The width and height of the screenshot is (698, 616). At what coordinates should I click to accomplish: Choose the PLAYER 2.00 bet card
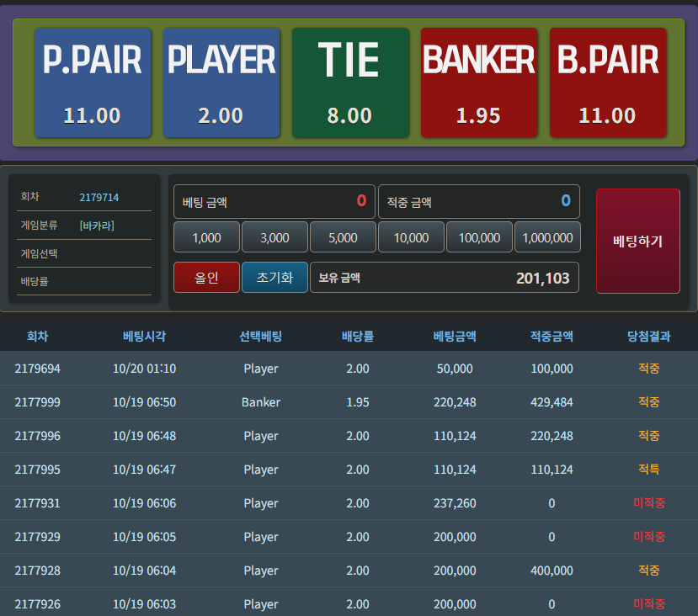tap(221, 82)
